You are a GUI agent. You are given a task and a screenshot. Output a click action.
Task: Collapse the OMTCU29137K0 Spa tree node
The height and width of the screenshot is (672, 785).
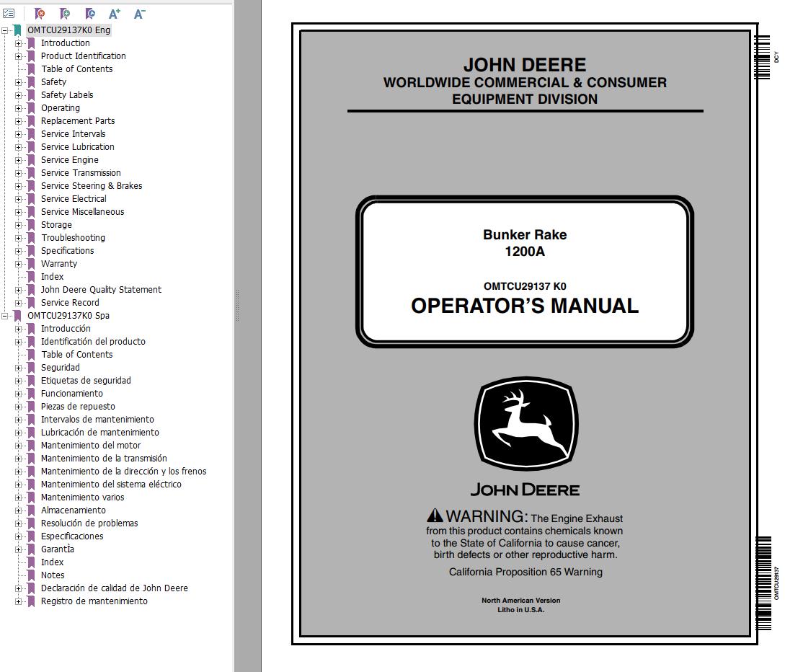click(x=4, y=316)
